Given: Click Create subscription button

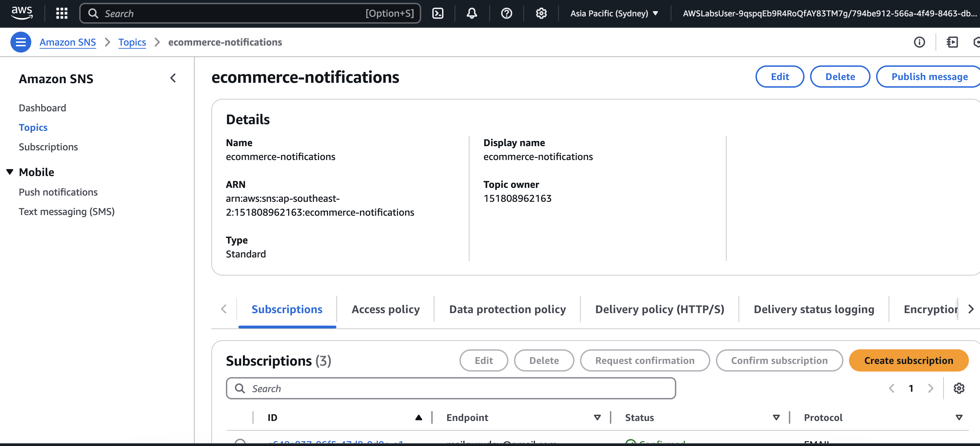Looking at the screenshot, I should (908, 360).
